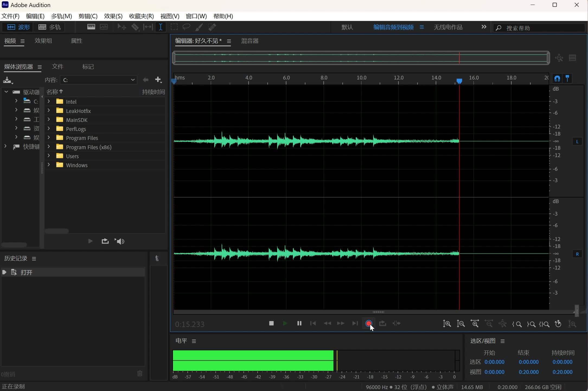588x391 pixels.
Task: Expand the Program Files folder
Action: [49, 138]
